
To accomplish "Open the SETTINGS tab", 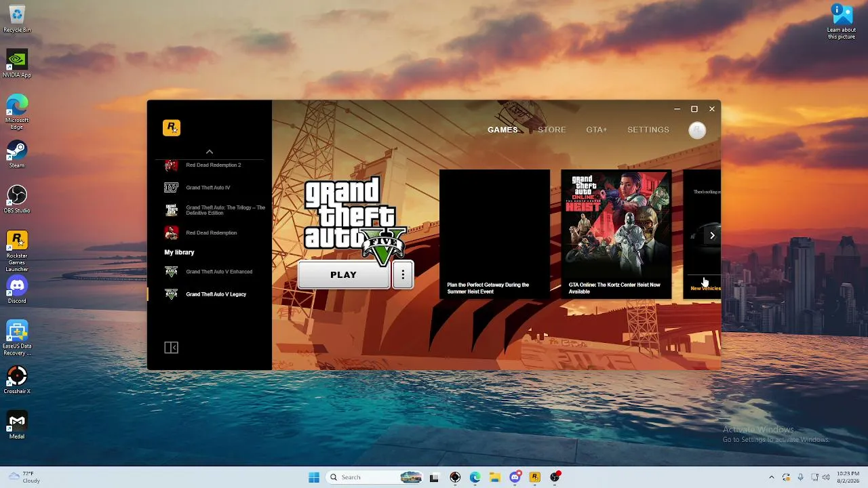I will point(648,129).
